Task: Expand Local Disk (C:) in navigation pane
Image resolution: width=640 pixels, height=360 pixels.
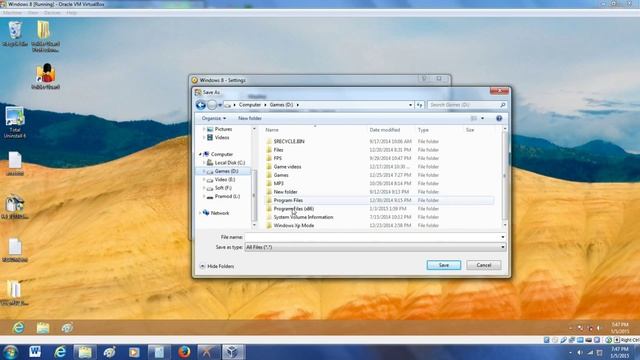Action: (204, 163)
